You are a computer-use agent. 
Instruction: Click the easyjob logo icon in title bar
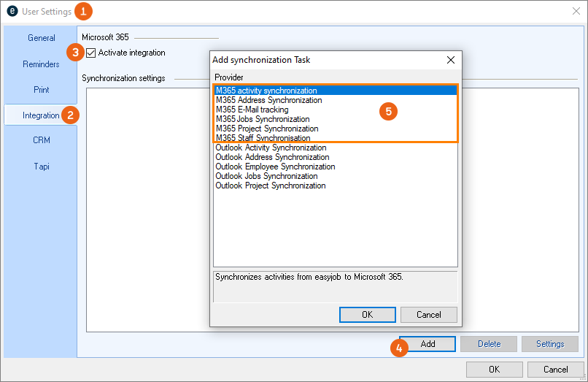[12, 12]
